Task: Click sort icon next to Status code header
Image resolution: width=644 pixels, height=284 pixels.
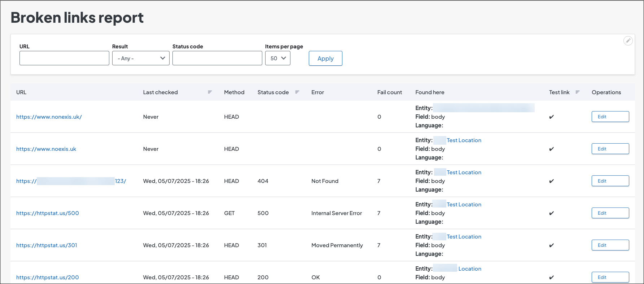Action: point(297,92)
